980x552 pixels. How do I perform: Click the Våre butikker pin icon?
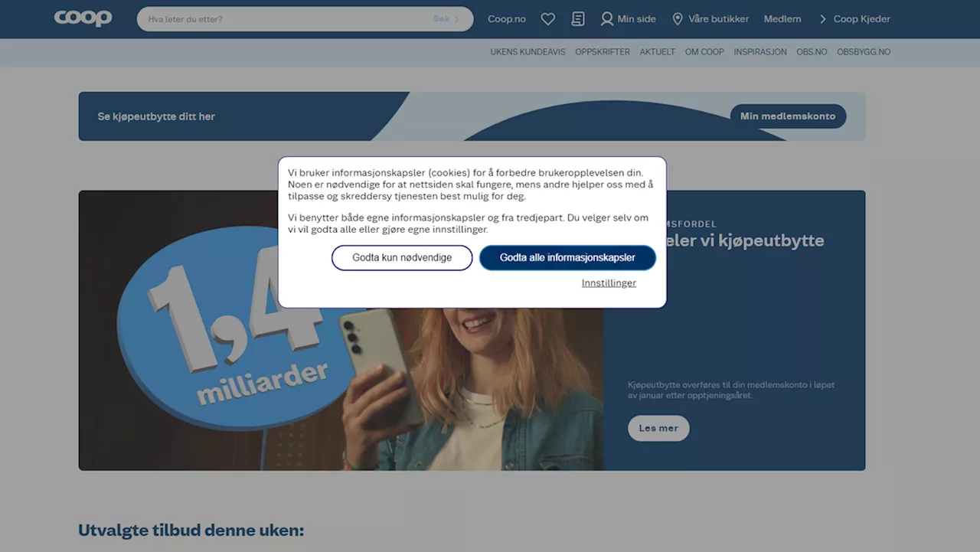tap(677, 19)
